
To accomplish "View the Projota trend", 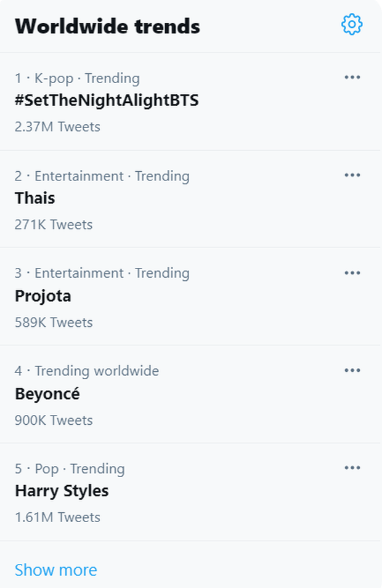I will tap(43, 296).
